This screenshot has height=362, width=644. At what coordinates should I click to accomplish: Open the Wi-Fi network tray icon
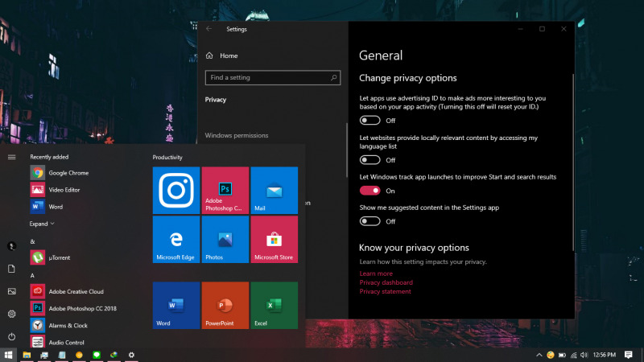(x=573, y=355)
